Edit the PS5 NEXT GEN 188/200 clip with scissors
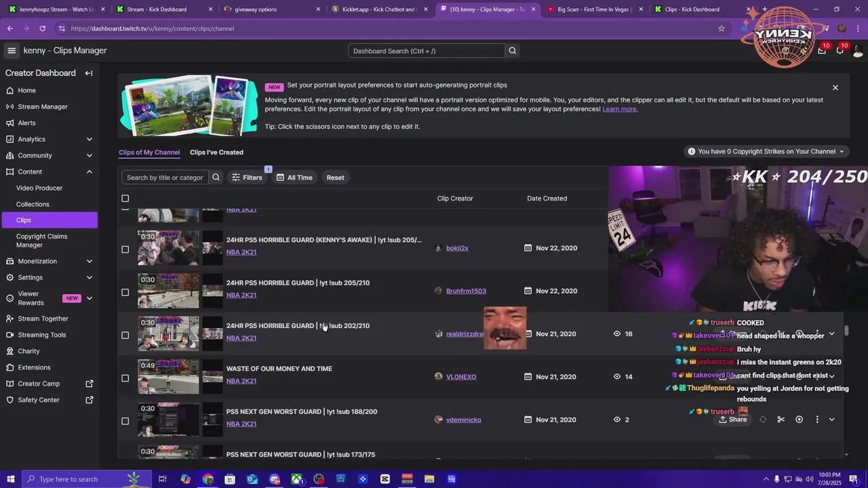The image size is (868, 488). tap(781, 420)
